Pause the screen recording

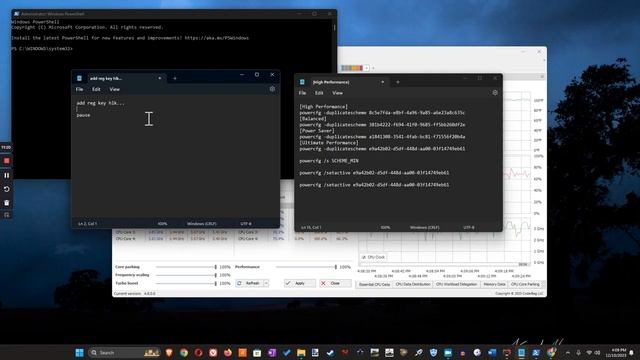pos(6,175)
